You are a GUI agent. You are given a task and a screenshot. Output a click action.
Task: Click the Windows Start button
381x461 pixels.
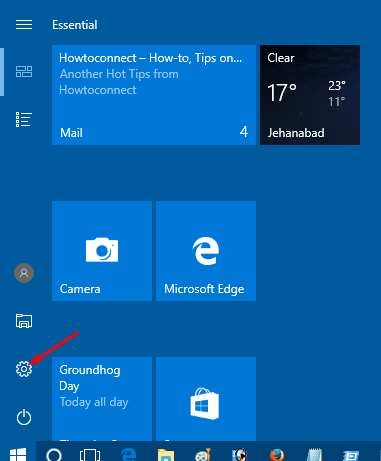(18, 454)
